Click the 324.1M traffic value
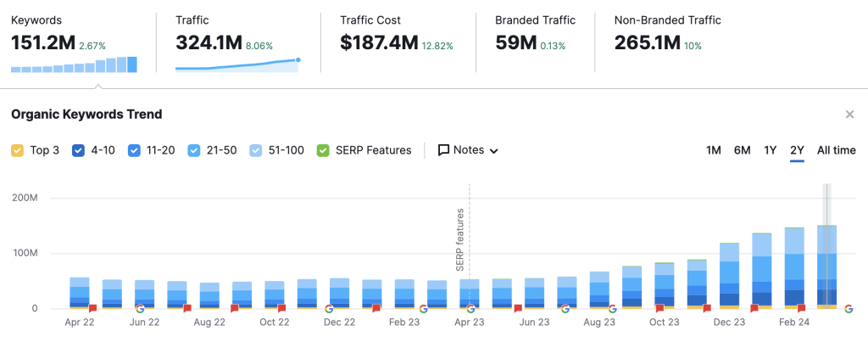Screen dimensions: 868x342 click(209, 42)
